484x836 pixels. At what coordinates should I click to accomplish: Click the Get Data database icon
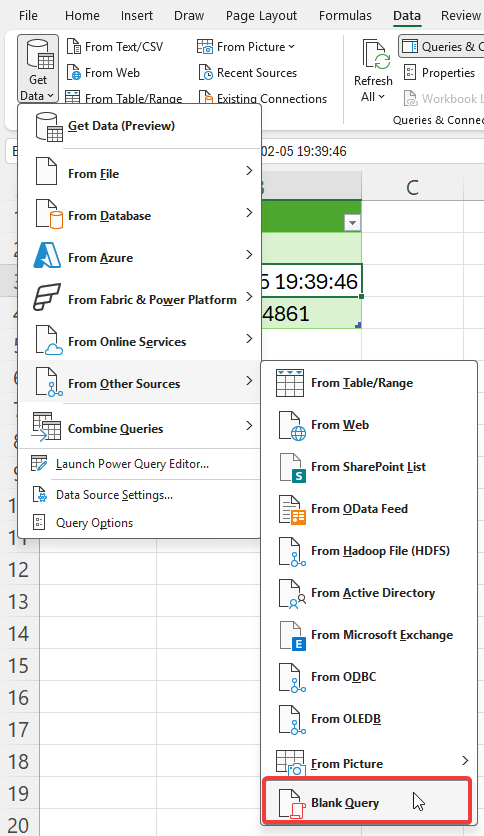(41, 55)
